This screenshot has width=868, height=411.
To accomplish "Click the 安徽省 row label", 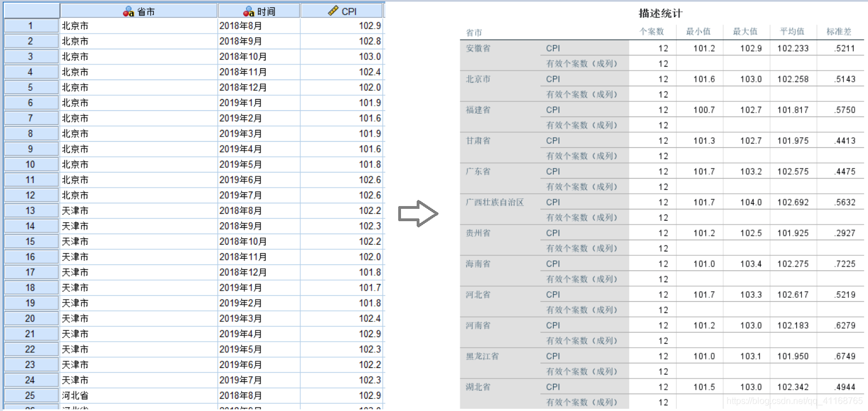I will [478, 48].
